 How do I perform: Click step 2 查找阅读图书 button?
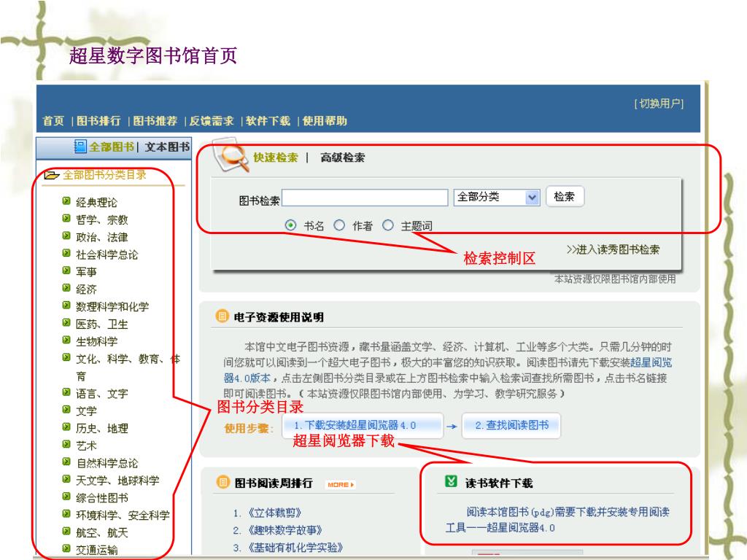pos(511,425)
